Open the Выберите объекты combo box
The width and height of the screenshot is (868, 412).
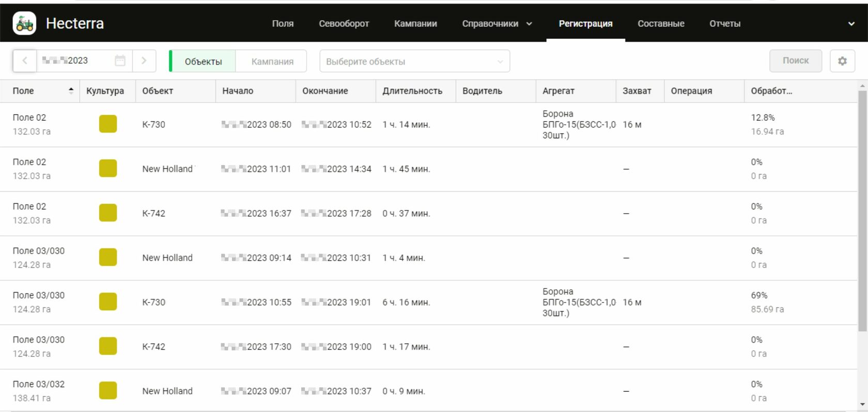click(x=414, y=61)
